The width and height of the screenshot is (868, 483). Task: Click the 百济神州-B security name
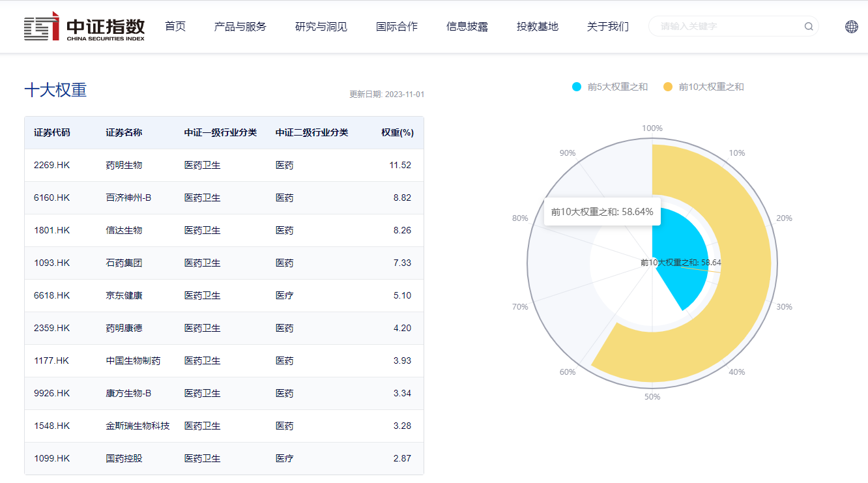[128, 198]
